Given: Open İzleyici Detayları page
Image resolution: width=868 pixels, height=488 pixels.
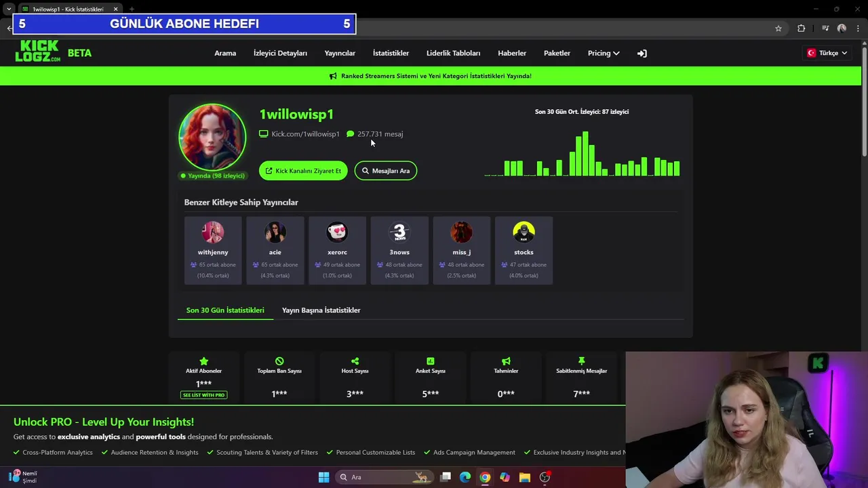Looking at the screenshot, I should [280, 53].
